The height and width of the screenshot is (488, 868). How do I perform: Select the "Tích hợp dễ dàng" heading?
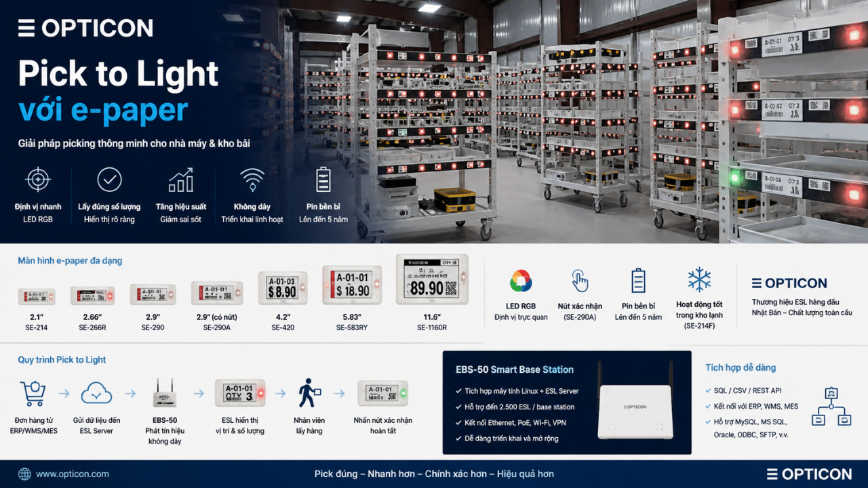(x=741, y=368)
